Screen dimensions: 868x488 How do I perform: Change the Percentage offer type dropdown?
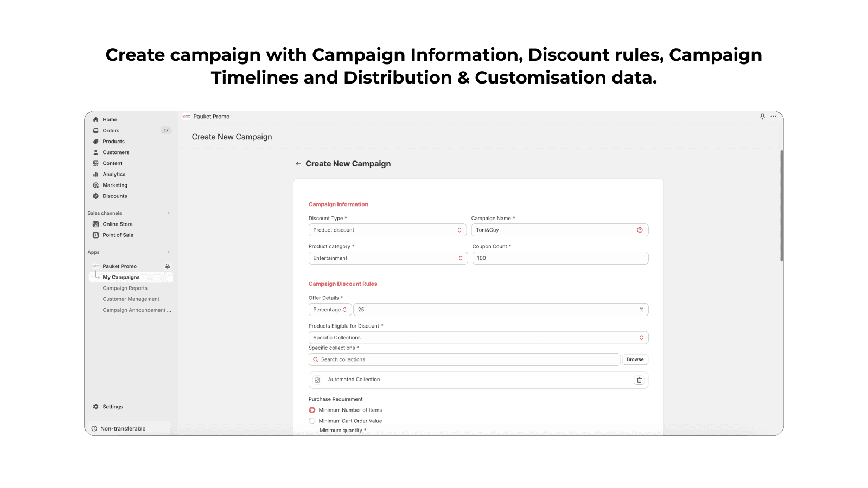point(330,310)
